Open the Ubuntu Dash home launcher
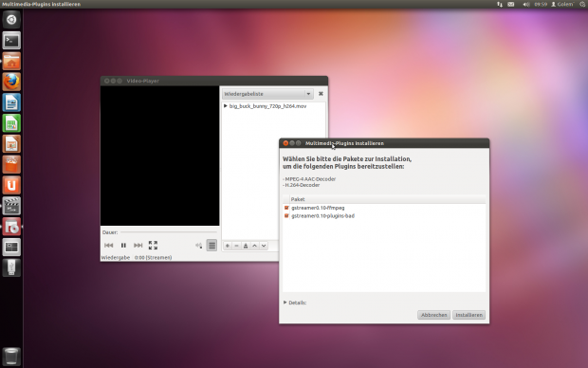Viewport: 588px width, 368px height. (11, 20)
